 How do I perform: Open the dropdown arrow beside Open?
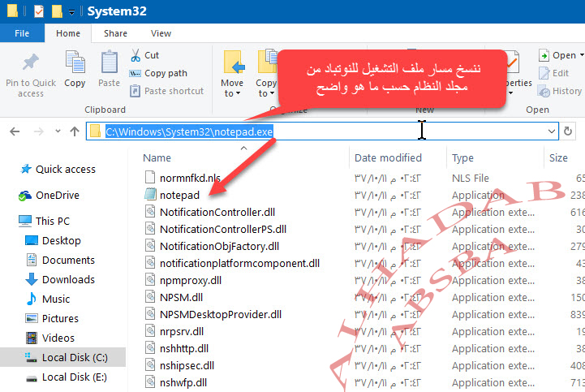(580, 56)
